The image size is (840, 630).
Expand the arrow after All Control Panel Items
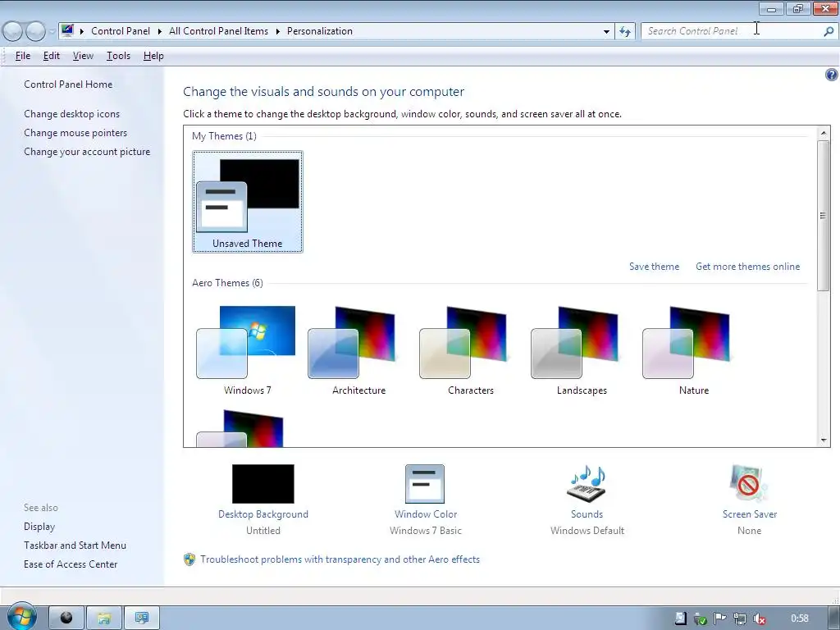277,31
